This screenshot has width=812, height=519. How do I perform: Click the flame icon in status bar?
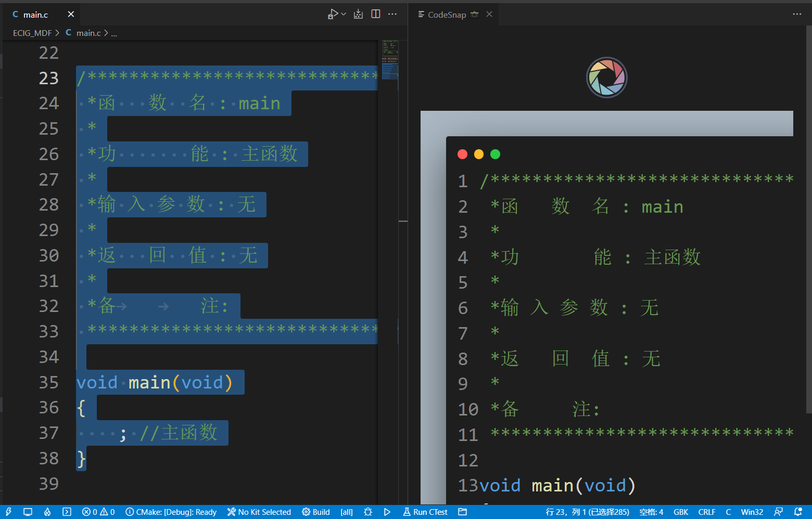(47, 512)
